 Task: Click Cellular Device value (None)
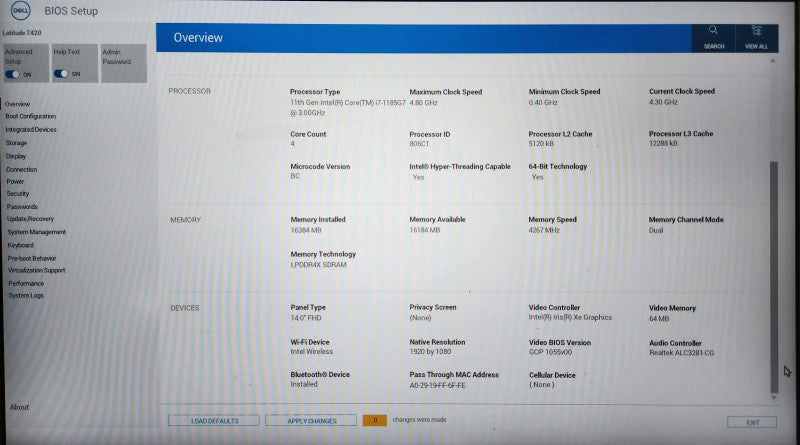[541, 385]
